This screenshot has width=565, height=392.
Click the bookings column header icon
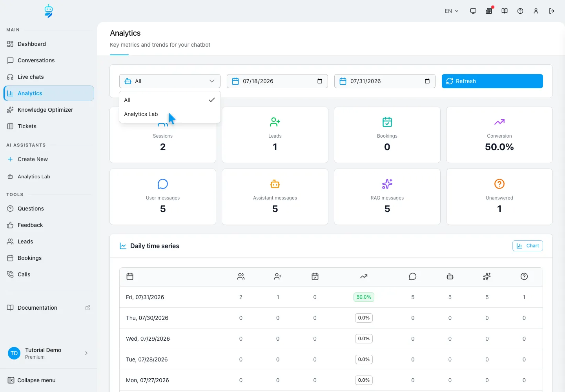tap(315, 276)
